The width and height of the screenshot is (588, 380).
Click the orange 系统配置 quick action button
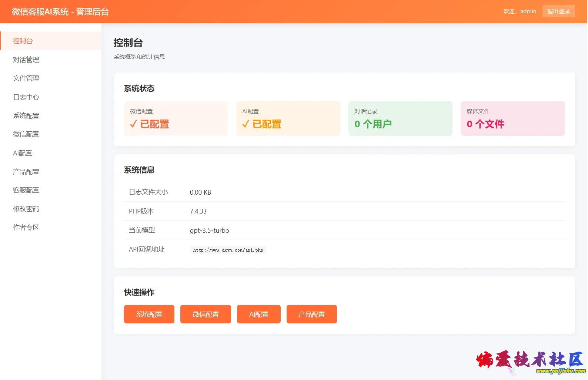click(x=149, y=314)
